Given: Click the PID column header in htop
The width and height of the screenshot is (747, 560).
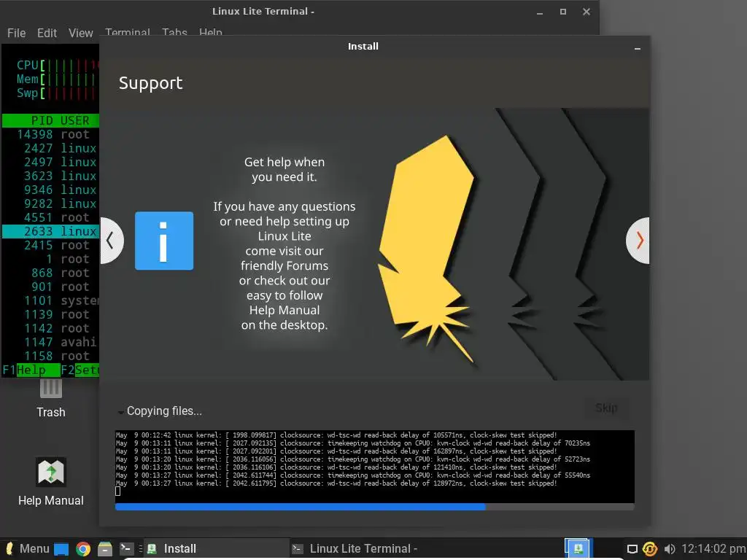Looking at the screenshot, I should pos(42,120).
